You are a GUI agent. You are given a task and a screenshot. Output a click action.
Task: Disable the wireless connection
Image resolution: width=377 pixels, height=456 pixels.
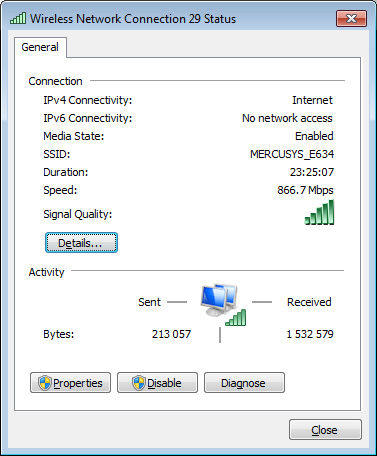click(x=157, y=383)
